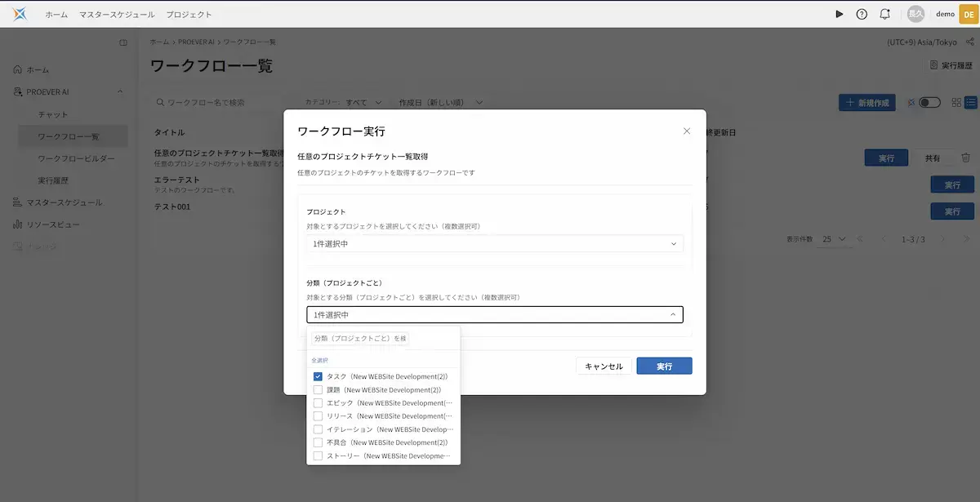Screen dimensions: 980x502
Task: Open マスタースケジュール in top navigation
Action: click(x=117, y=15)
